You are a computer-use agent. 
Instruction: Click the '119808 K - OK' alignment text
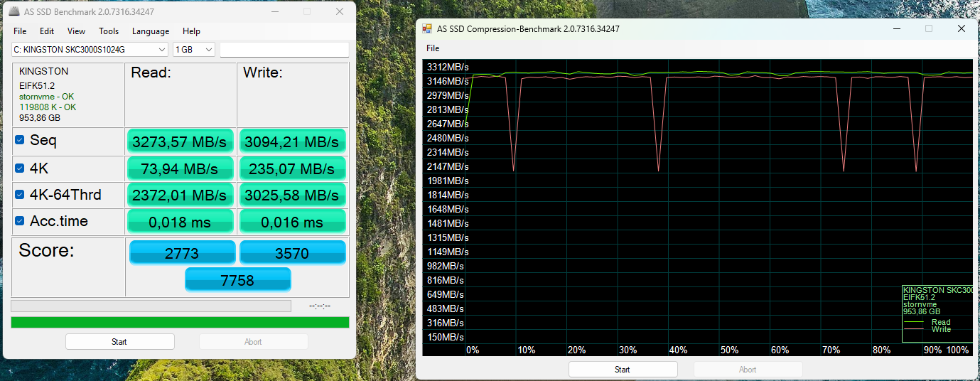pyautogui.click(x=48, y=107)
